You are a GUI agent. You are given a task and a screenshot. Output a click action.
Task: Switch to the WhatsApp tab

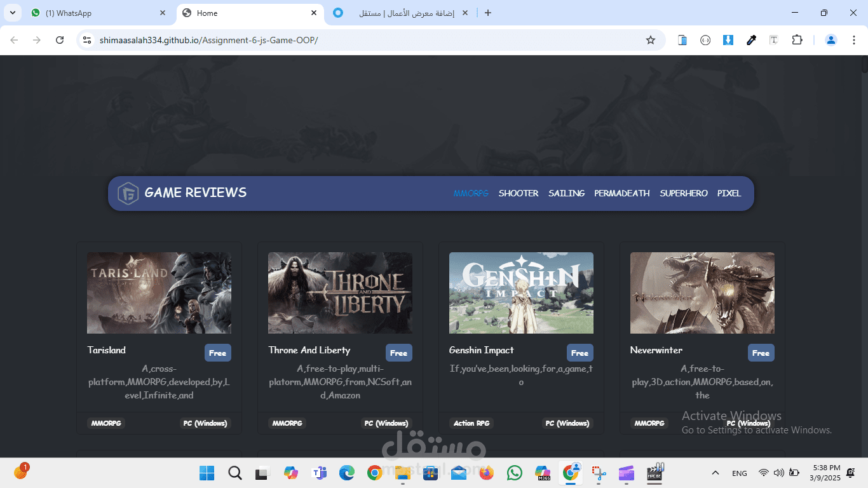tap(95, 13)
